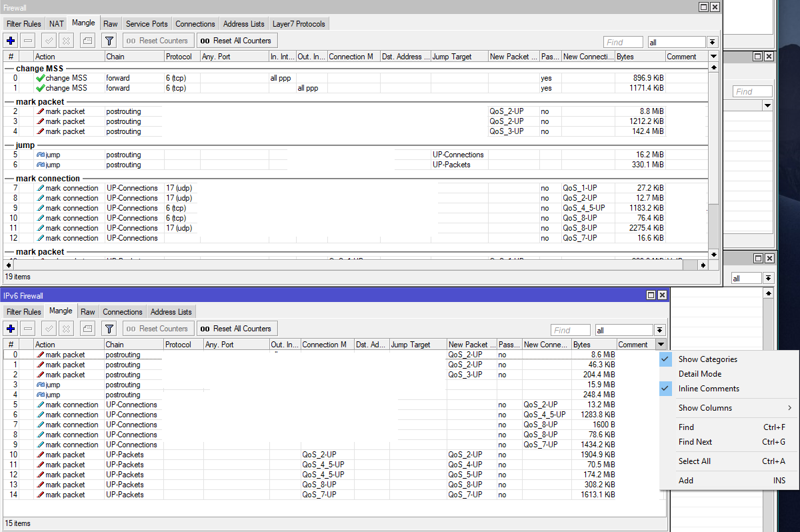Add a rule in IPv6 Firewall via plus icon

point(10,328)
